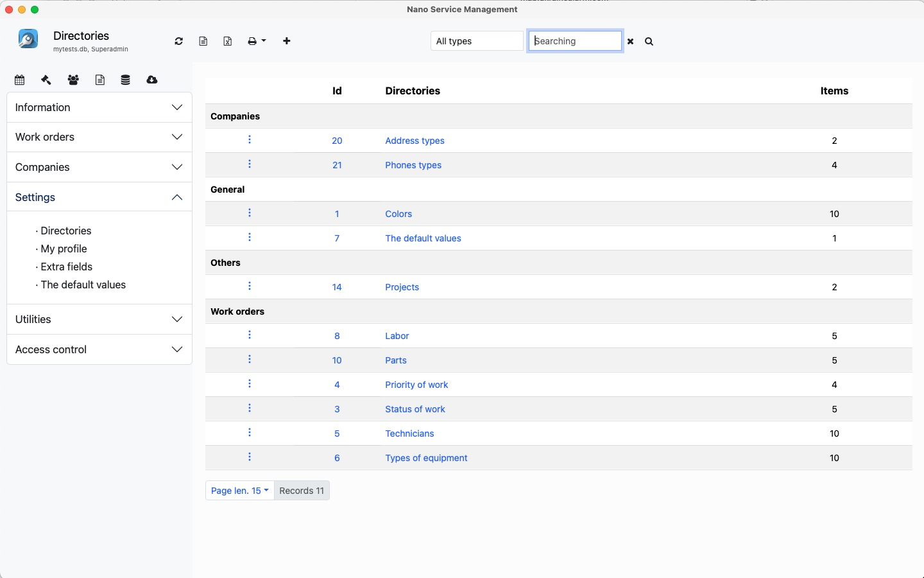Click Id 20 link
The width and height of the screenshot is (924, 578).
tap(337, 141)
